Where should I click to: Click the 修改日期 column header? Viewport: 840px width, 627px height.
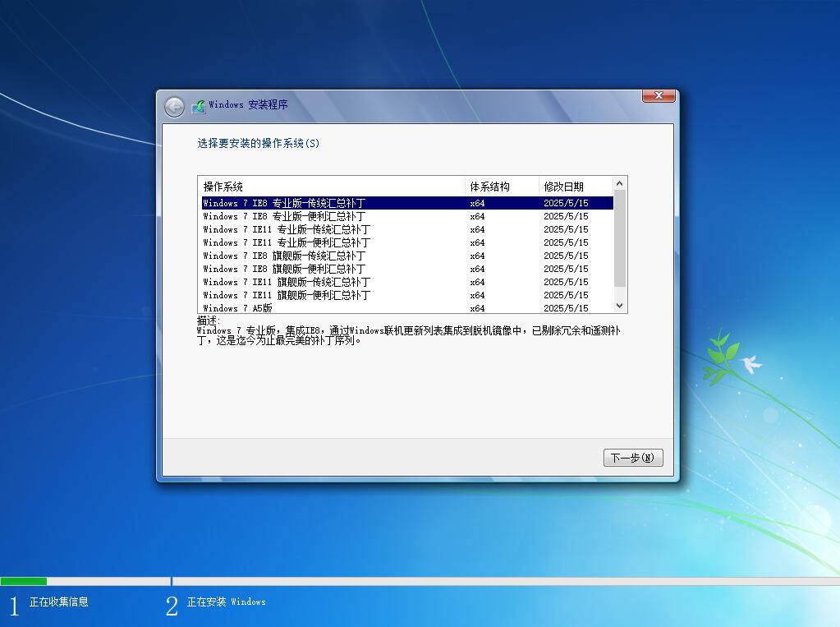576,187
